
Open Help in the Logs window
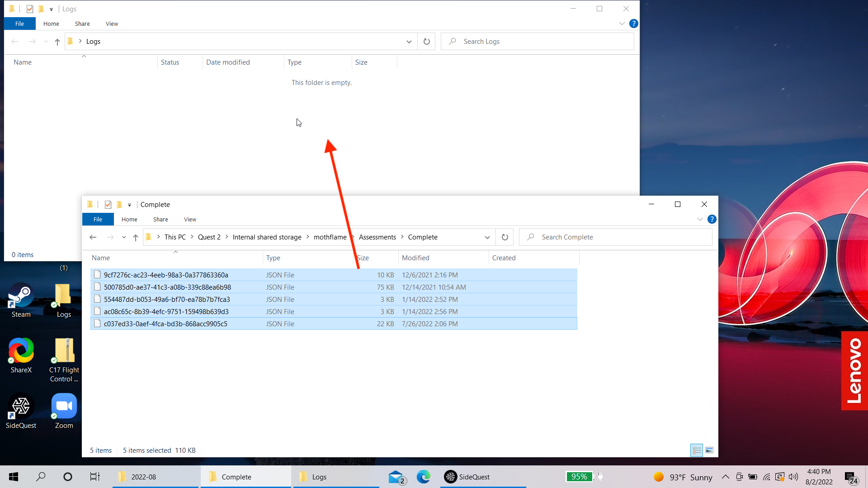coord(634,23)
